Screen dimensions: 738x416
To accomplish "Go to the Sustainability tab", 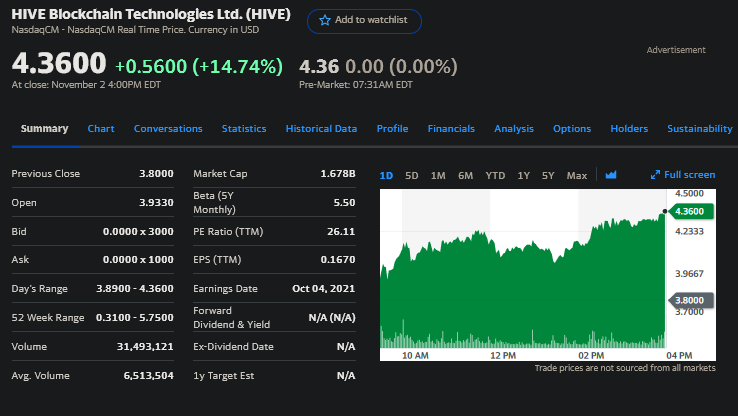I will pyautogui.click(x=700, y=128).
